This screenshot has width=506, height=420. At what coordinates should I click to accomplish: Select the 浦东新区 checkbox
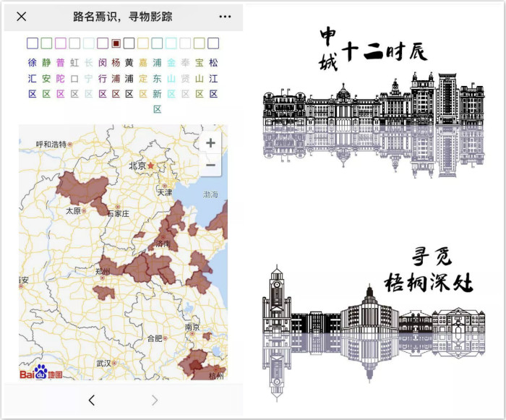point(158,43)
